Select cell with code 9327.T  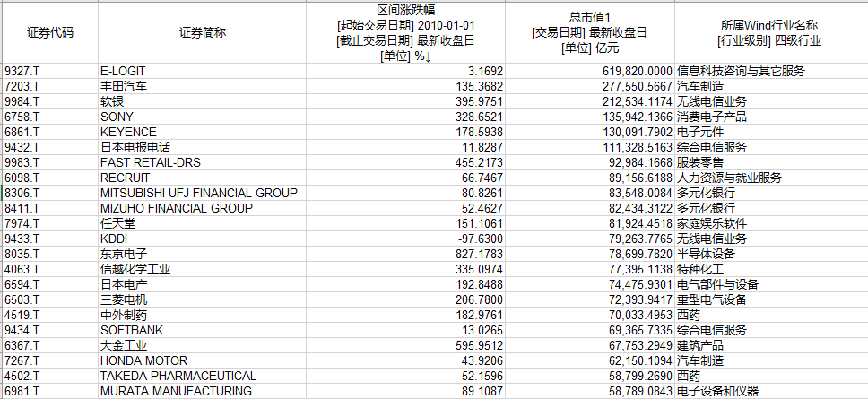[x=50, y=71]
